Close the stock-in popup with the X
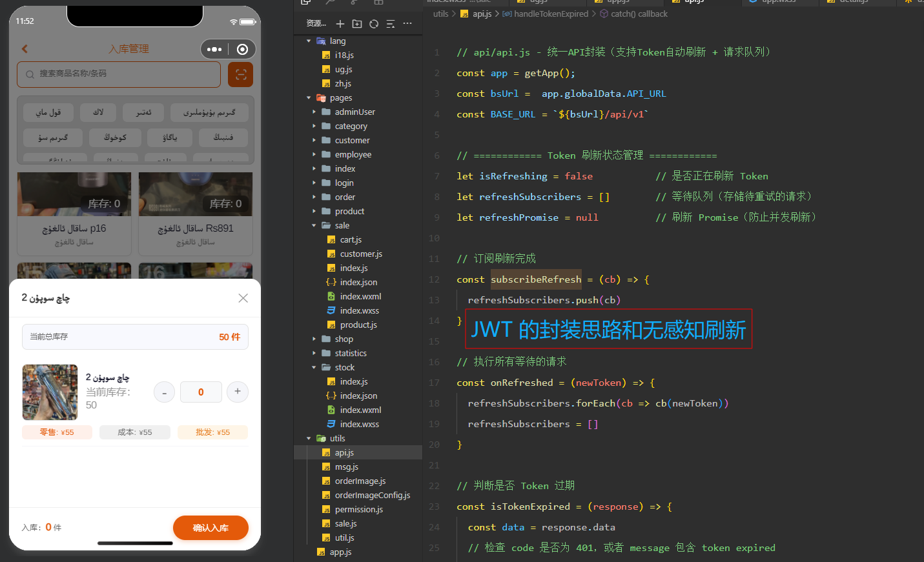 [243, 298]
